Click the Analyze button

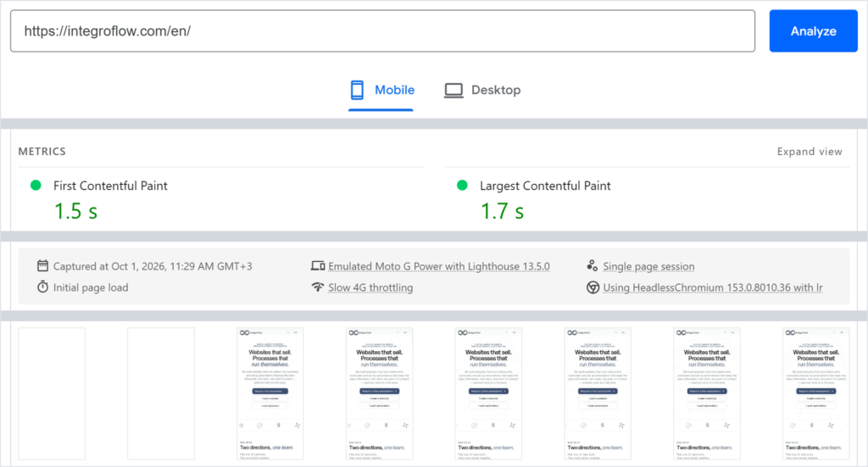point(813,31)
